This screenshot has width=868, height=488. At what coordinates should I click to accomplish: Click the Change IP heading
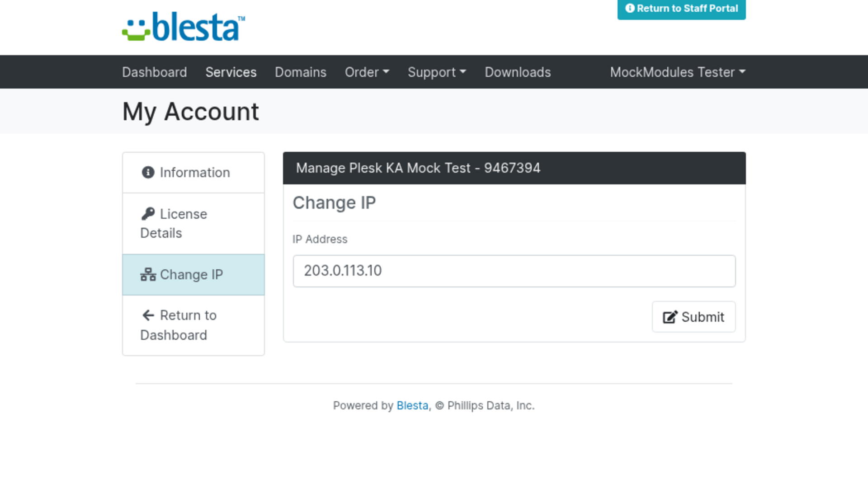[334, 203]
